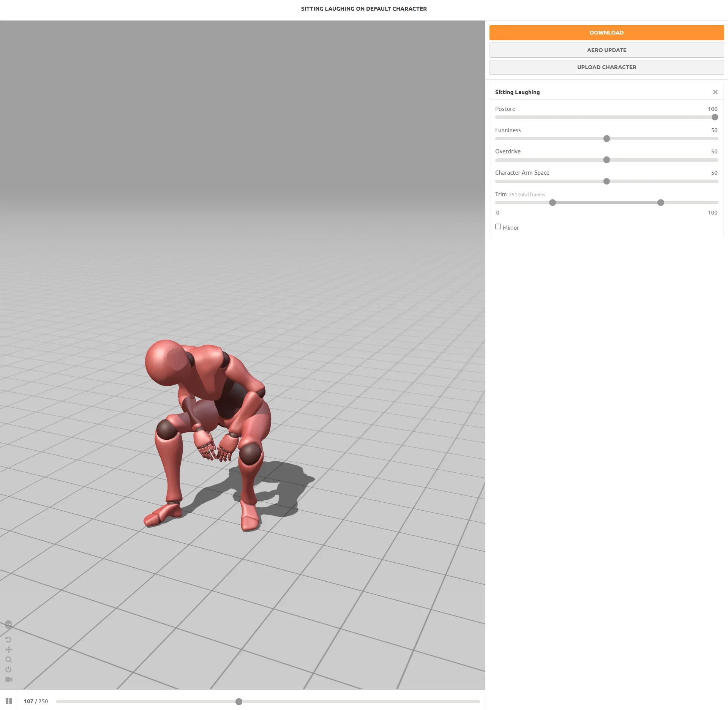Toggle the skeleton view skull icon

click(x=8, y=624)
